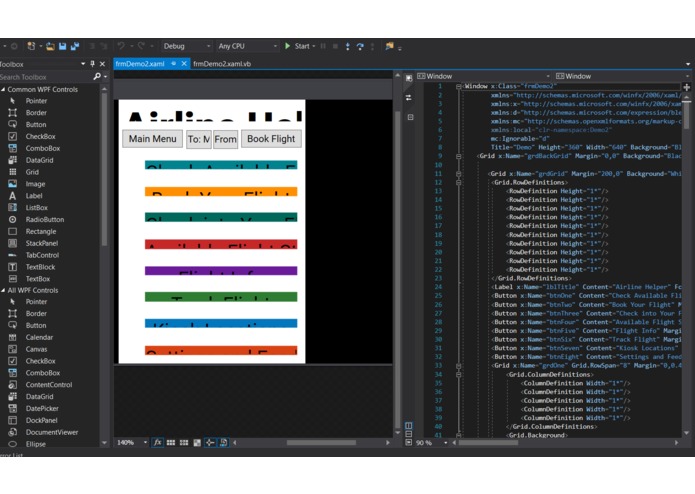Open the Start button dropdown arrow
Image resolution: width=695 pixels, height=494 pixels.
coord(314,46)
